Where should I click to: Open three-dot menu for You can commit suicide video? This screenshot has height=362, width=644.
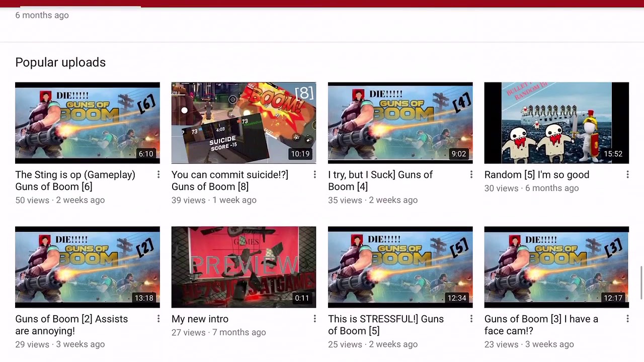coord(314,174)
